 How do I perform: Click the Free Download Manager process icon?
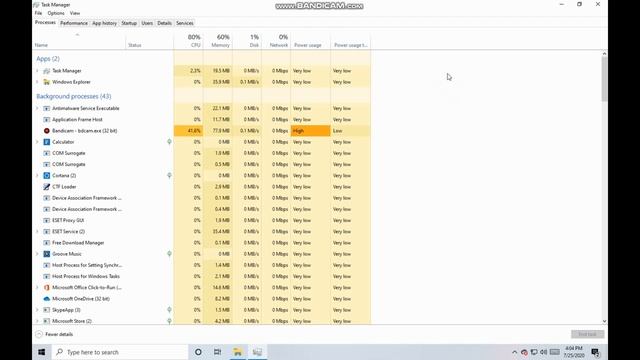(47, 242)
